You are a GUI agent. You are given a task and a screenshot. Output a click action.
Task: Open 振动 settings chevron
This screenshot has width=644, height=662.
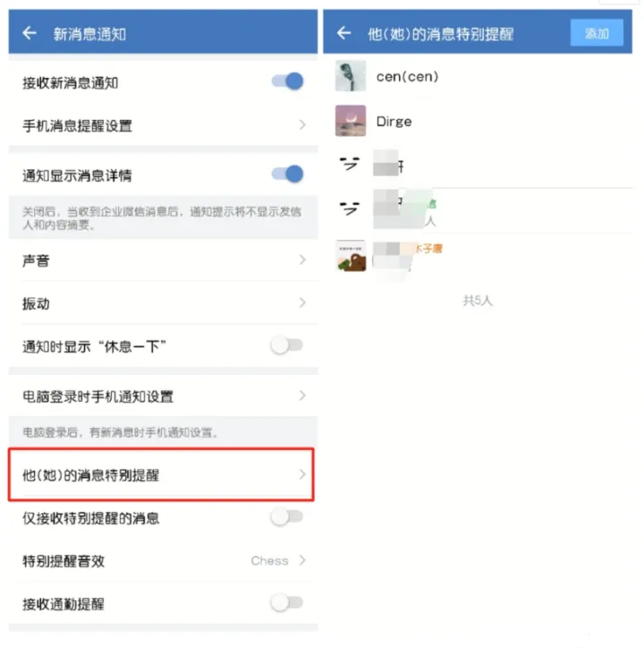(302, 302)
